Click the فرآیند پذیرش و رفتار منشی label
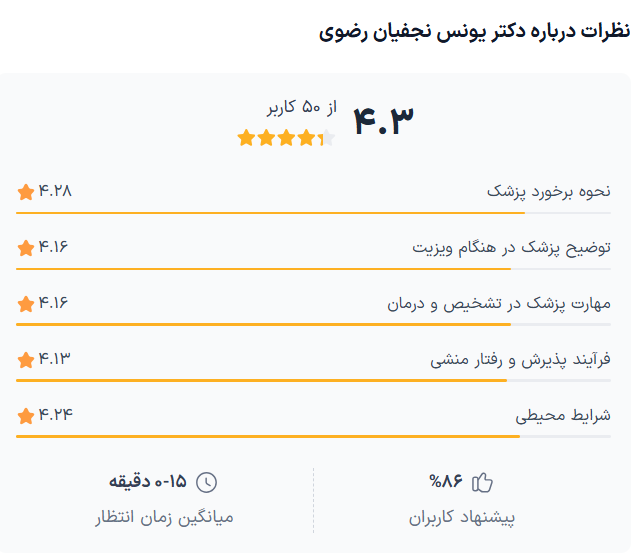This screenshot has width=637, height=559. pyautogui.click(x=520, y=359)
